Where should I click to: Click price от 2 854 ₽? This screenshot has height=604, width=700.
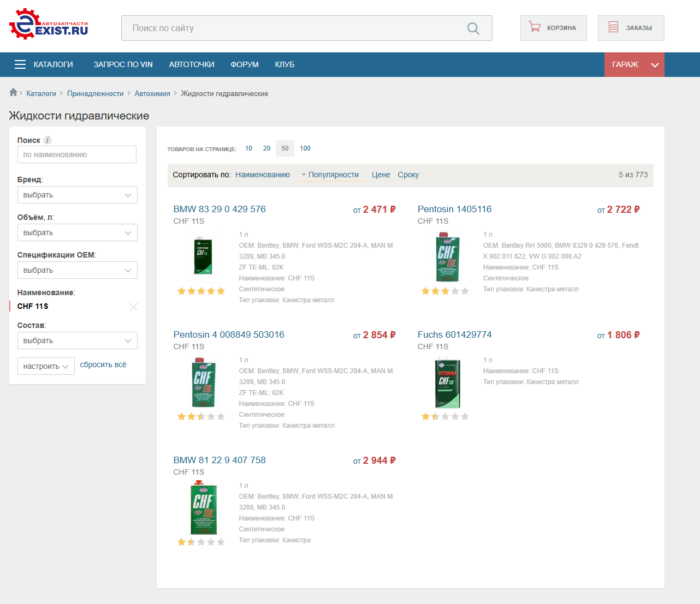coord(375,335)
